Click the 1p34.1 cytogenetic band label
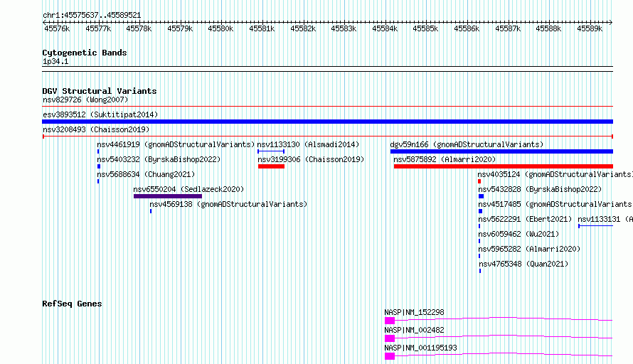Screen dimensions: 633x364 click(x=55, y=61)
